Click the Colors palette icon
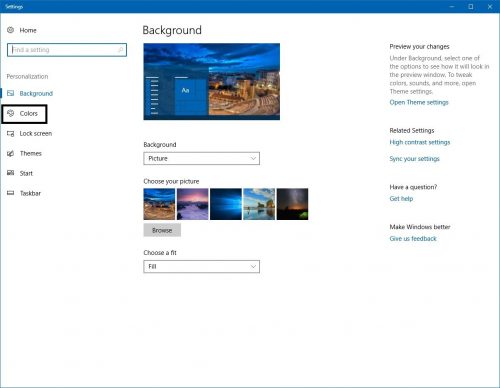 (11, 113)
